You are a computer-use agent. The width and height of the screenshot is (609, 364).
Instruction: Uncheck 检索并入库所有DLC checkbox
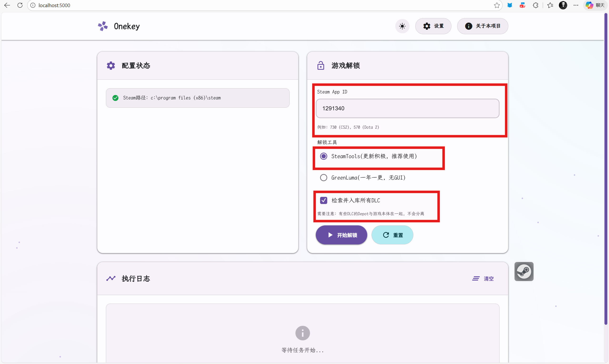[x=323, y=200]
